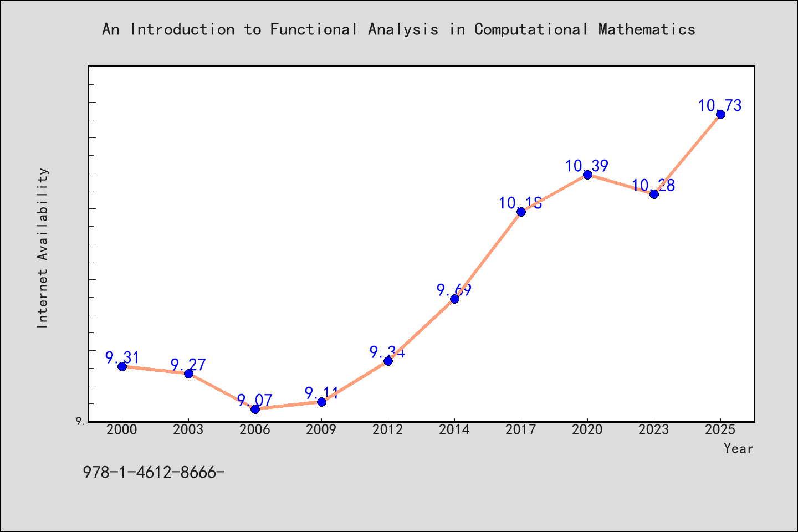The image size is (798, 532).
Task: Click the Internet Availability axis title
Action: click(x=43, y=248)
